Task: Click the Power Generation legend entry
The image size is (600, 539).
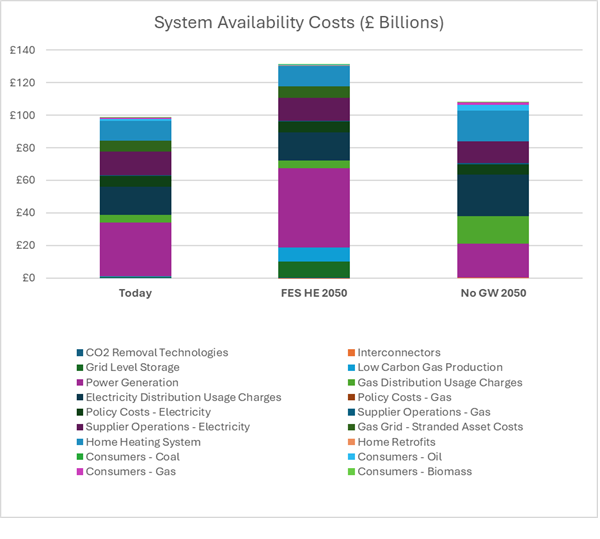Action: [x=132, y=382]
